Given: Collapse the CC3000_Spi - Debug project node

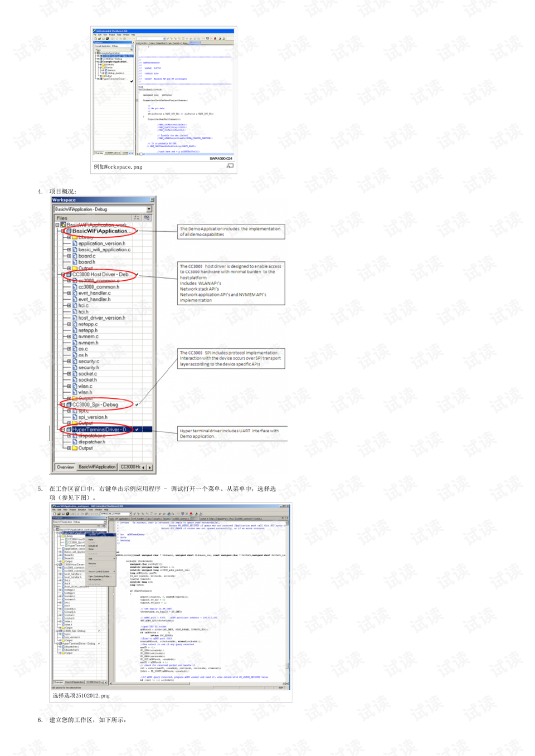Looking at the screenshot, I should pos(62,404).
